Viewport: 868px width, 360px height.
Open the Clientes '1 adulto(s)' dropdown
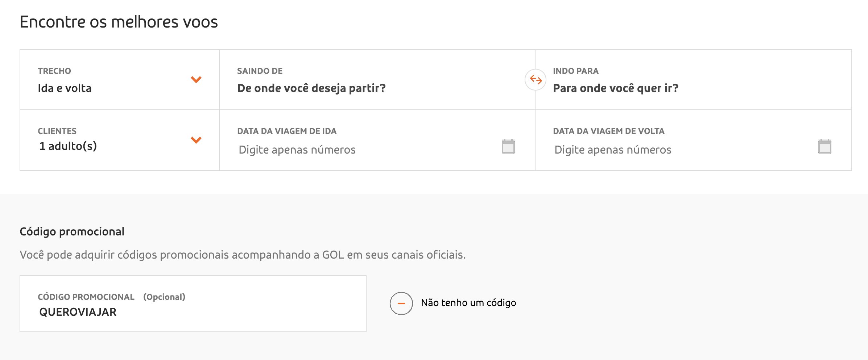pos(120,140)
